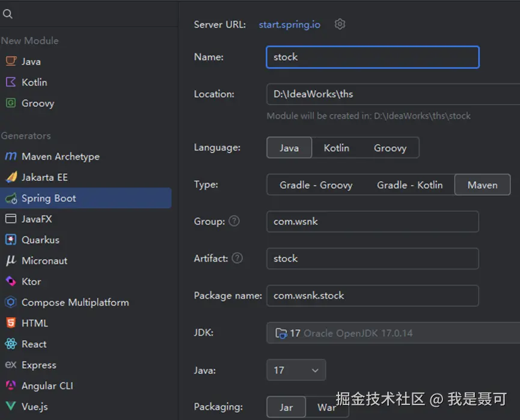
Task: Select the Vue.js generator
Action: pos(85,406)
